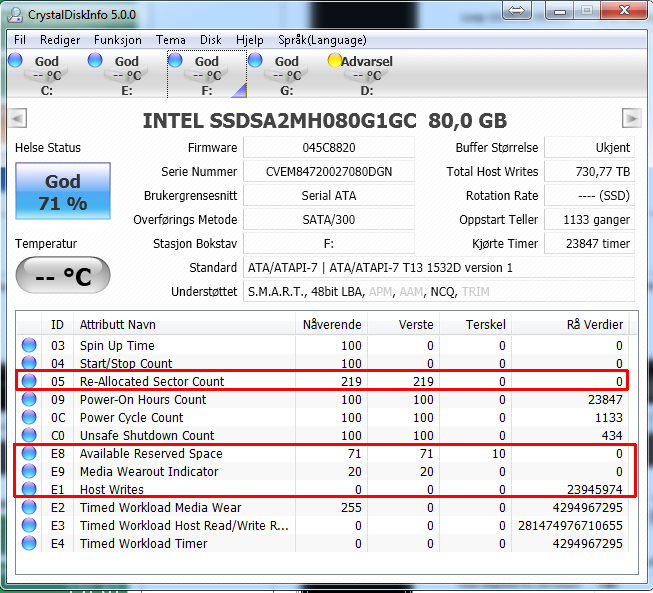Click status orb of Available Reserved Space row

pos(29,453)
